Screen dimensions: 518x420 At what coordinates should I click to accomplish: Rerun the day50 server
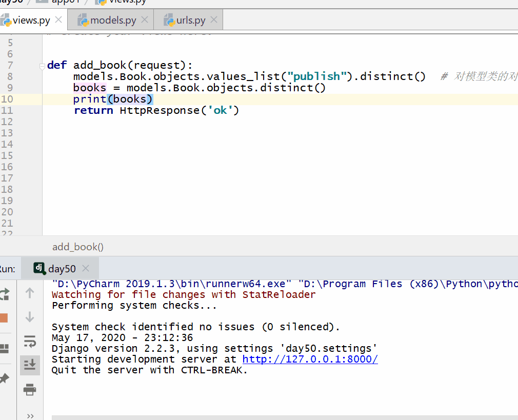click(x=4, y=293)
